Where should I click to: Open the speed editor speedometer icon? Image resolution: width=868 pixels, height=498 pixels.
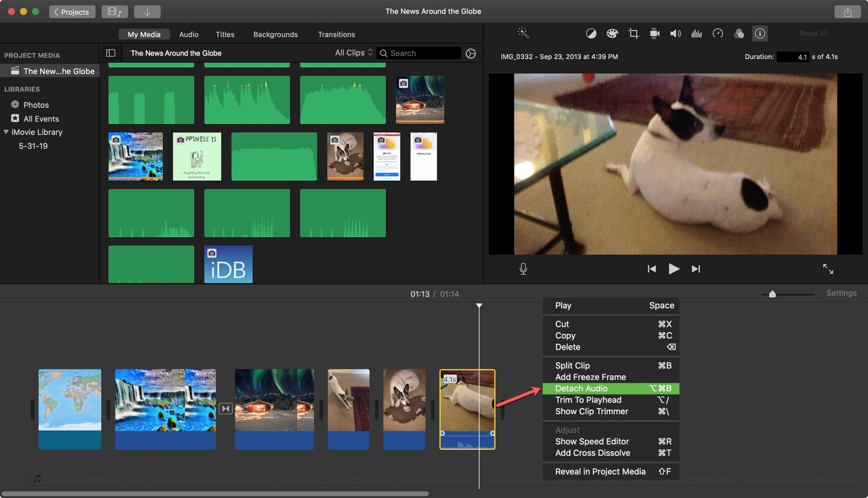pyautogui.click(x=717, y=33)
